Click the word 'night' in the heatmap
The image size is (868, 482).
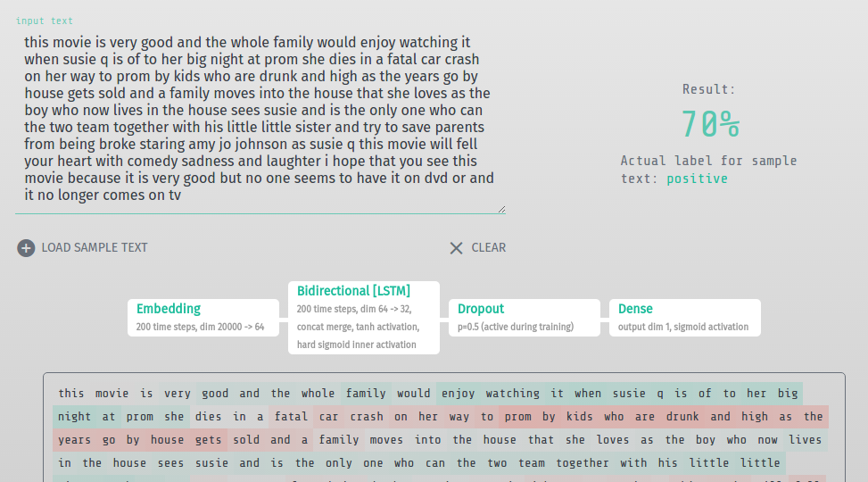tap(74, 417)
